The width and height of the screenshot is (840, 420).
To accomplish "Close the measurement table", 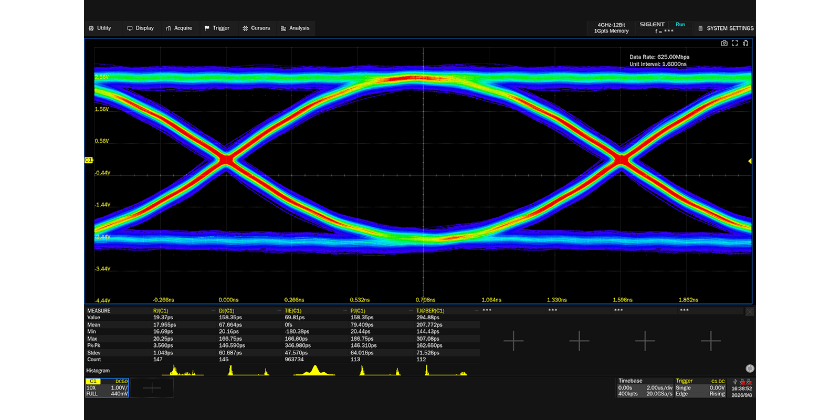I will pos(749,311).
